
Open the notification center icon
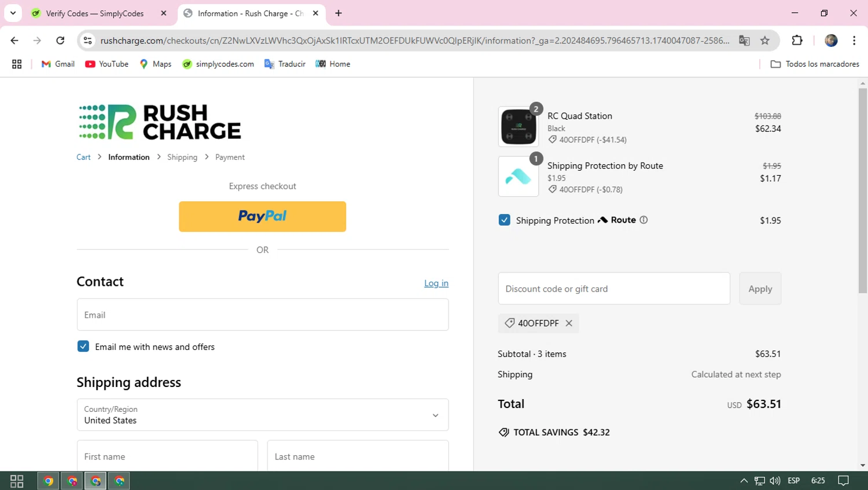click(x=844, y=481)
